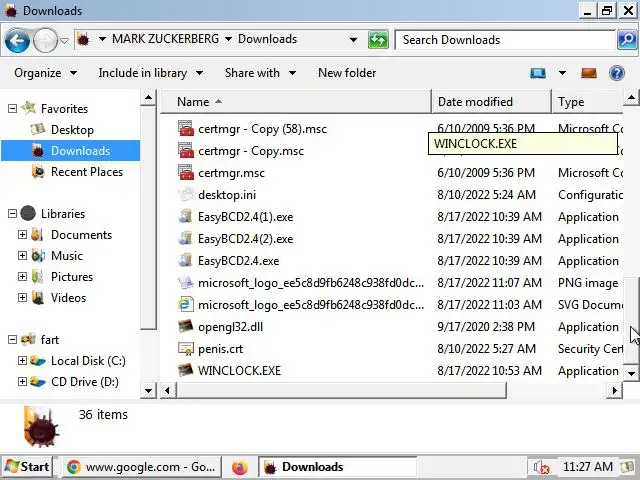Click the Local Disk (C:) drive icon
Image resolution: width=640 pixels, height=480 pixels.
pos(38,361)
